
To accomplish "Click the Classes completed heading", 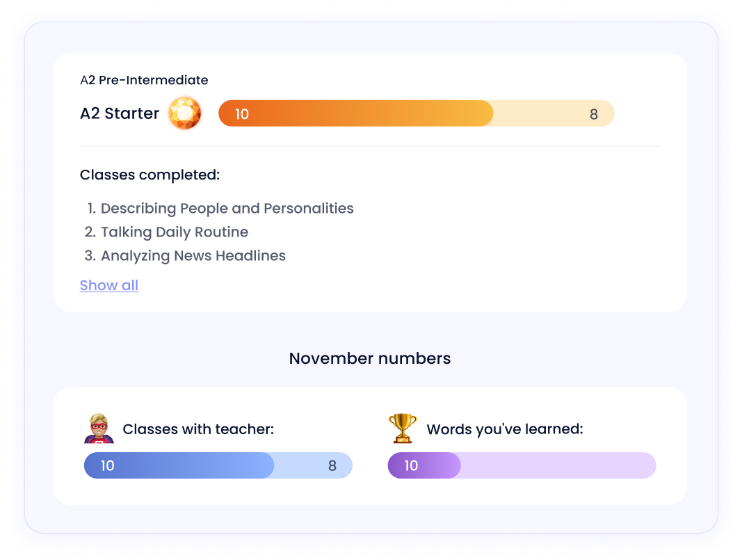I will click(x=150, y=175).
